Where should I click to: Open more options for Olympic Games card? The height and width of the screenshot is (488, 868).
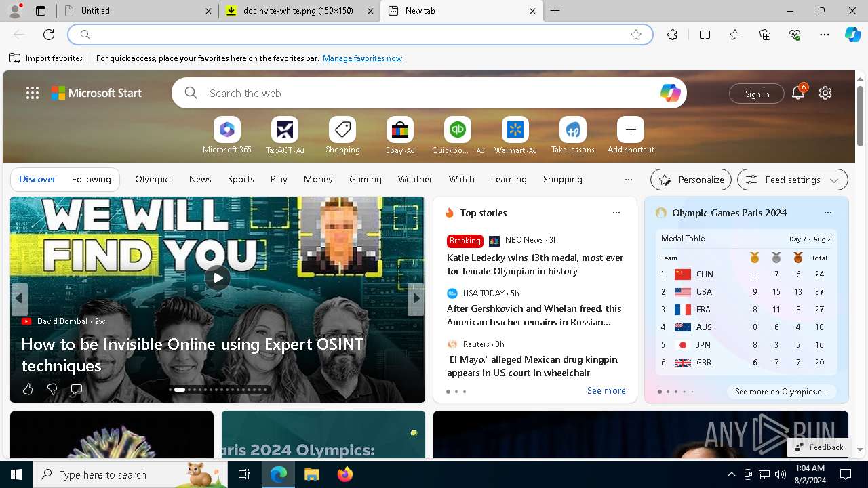coord(827,213)
